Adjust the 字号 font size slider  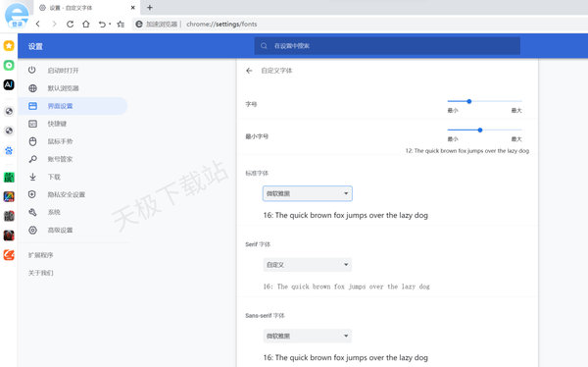click(484, 101)
